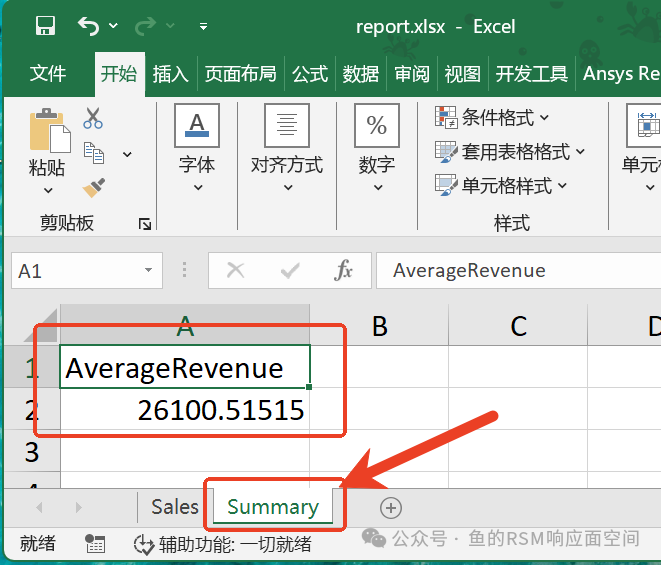Open the 文件 menu tab

point(48,74)
